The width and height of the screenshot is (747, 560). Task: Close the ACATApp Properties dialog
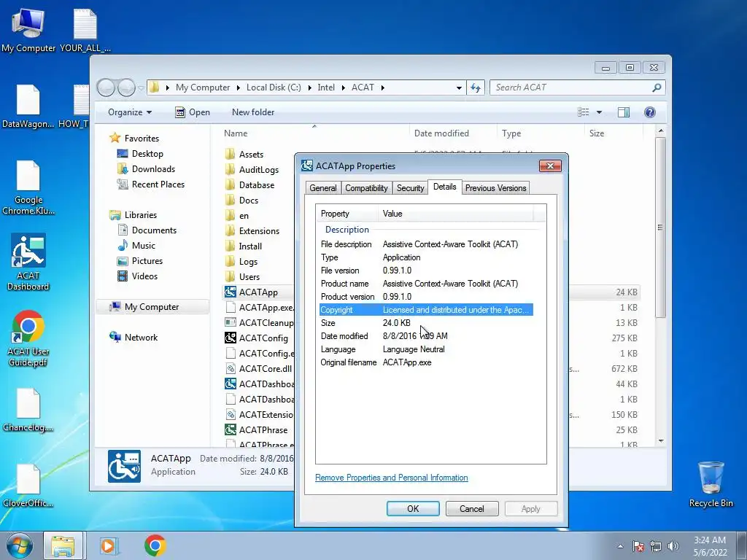tap(550, 166)
